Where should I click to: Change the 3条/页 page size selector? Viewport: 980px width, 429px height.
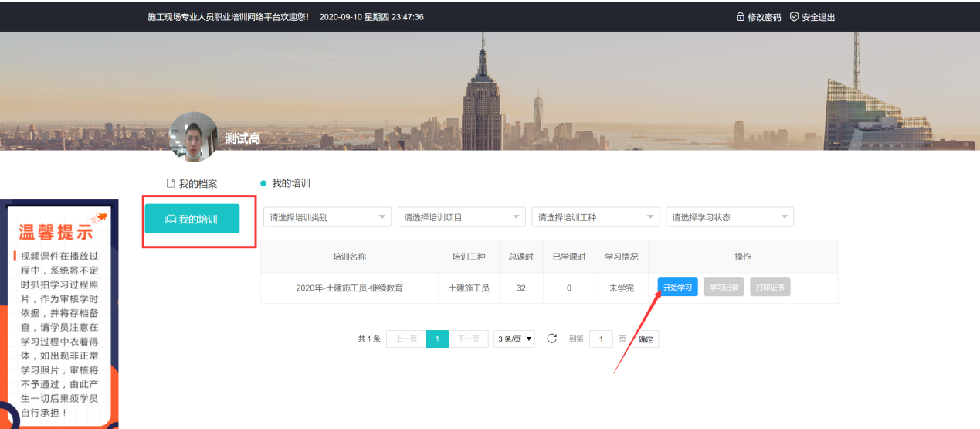point(514,339)
